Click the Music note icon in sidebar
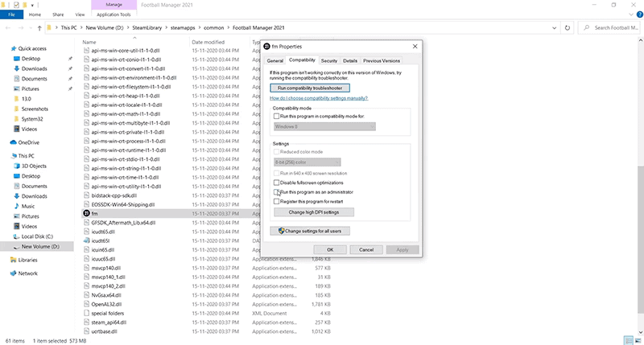 17,206
